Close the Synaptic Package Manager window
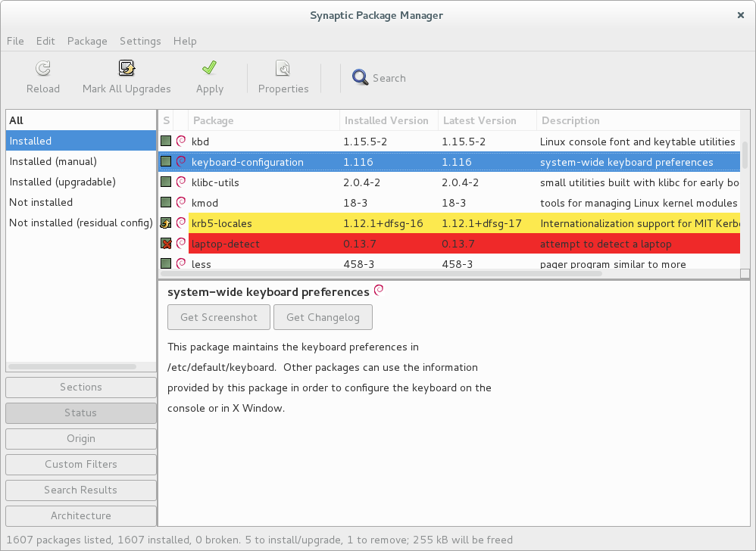Screen dimensions: 756x551 click(x=741, y=15)
